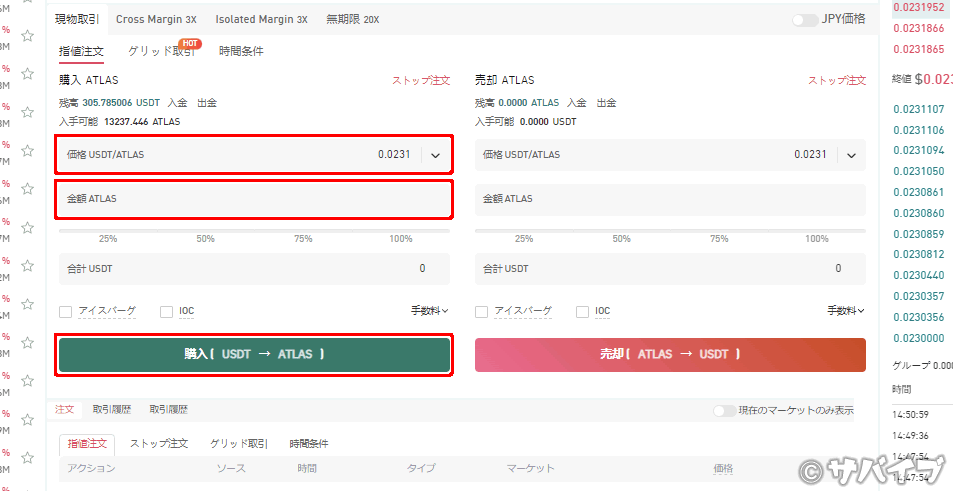Click order book price 0.0231107
The width and height of the screenshot is (953, 491).
click(918, 109)
